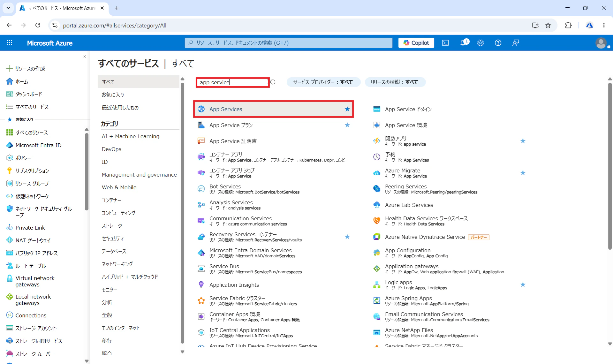Collapse the left sidebar with the double chevron
Screen dimensions: 613x364
(x=84, y=57)
